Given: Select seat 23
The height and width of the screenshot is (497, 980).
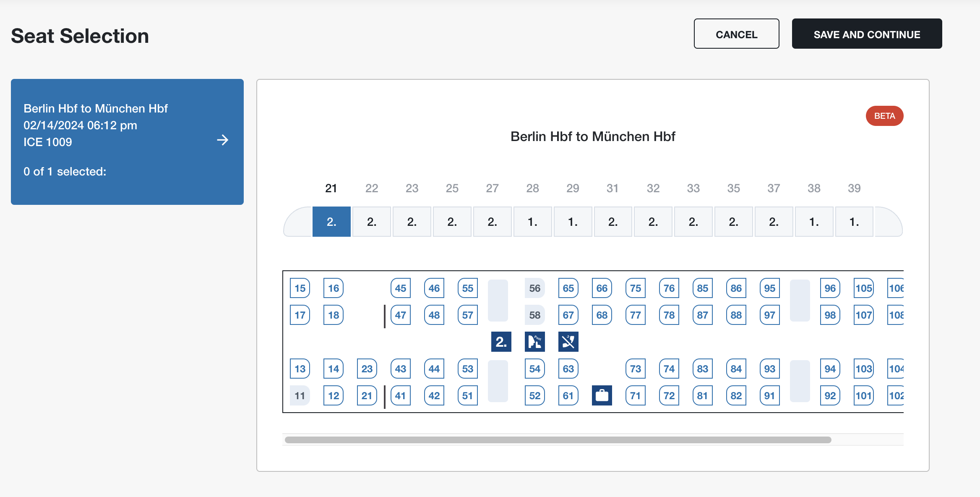Looking at the screenshot, I should click(x=367, y=369).
